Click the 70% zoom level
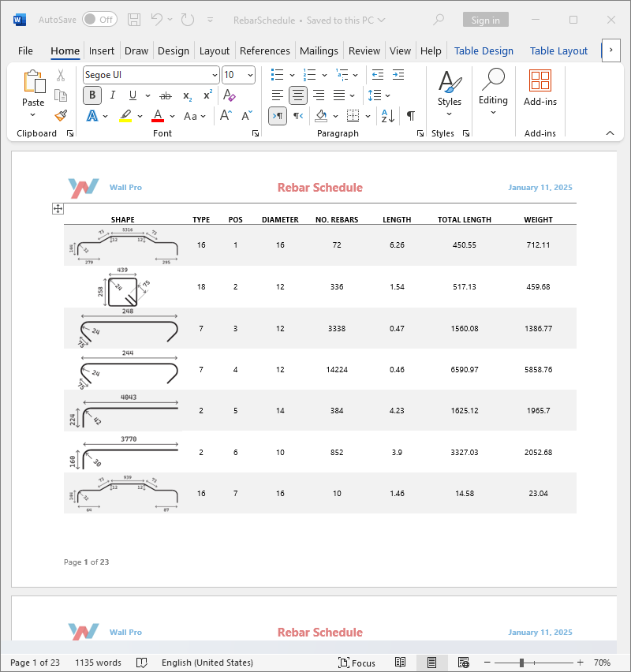 pyautogui.click(x=603, y=663)
